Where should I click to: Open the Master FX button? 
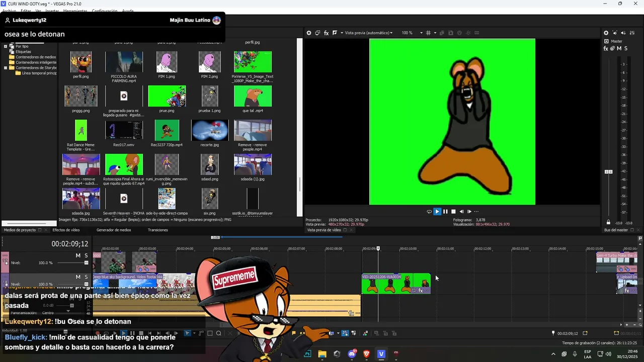(606, 48)
